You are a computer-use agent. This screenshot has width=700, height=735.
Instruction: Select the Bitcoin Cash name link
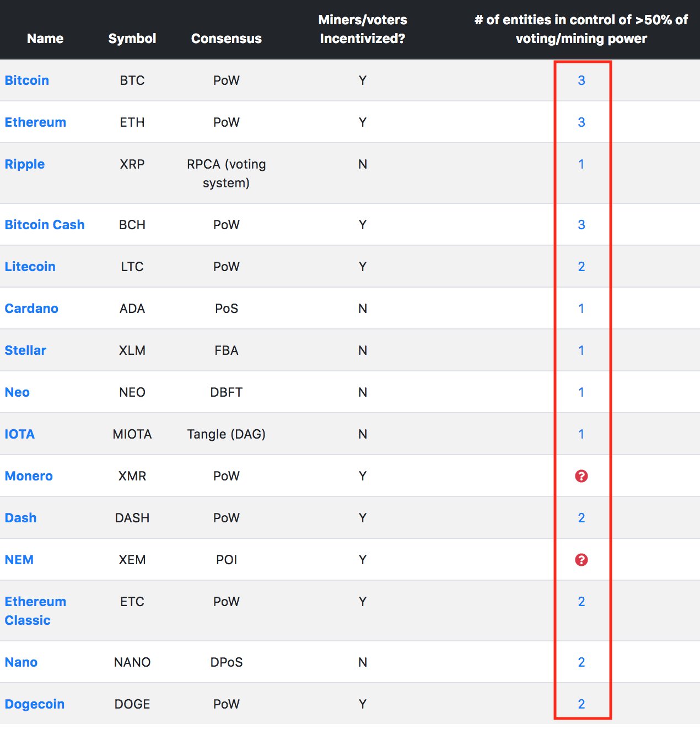[x=45, y=225]
